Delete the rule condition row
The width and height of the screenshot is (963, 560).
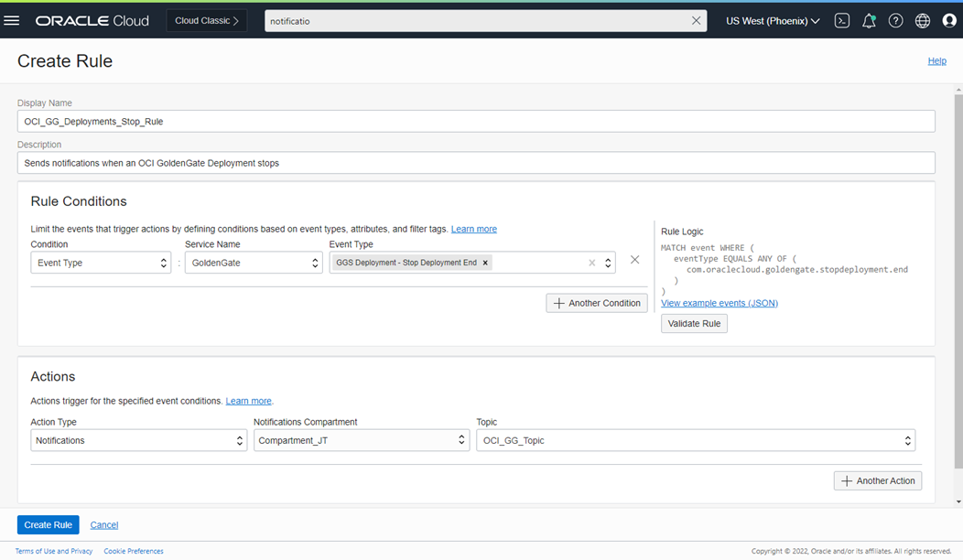634,260
